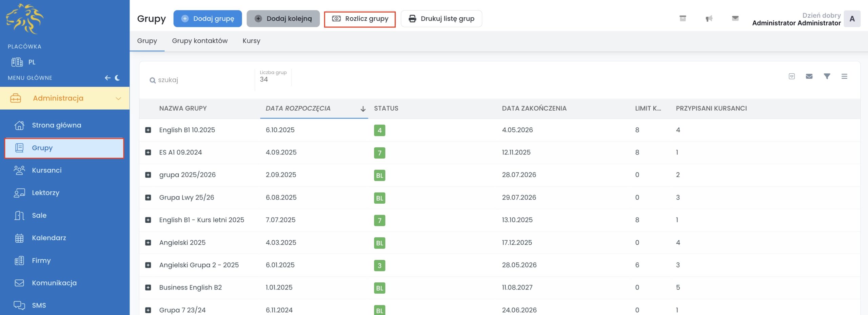Click the envelope icon beside the user name
The width and height of the screenshot is (868, 315).
735,19
